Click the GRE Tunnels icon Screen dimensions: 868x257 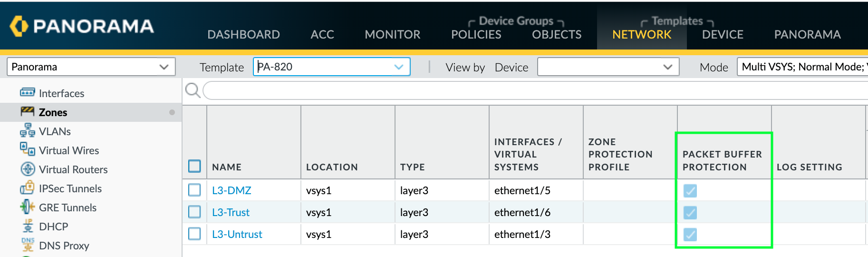[27, 207]
